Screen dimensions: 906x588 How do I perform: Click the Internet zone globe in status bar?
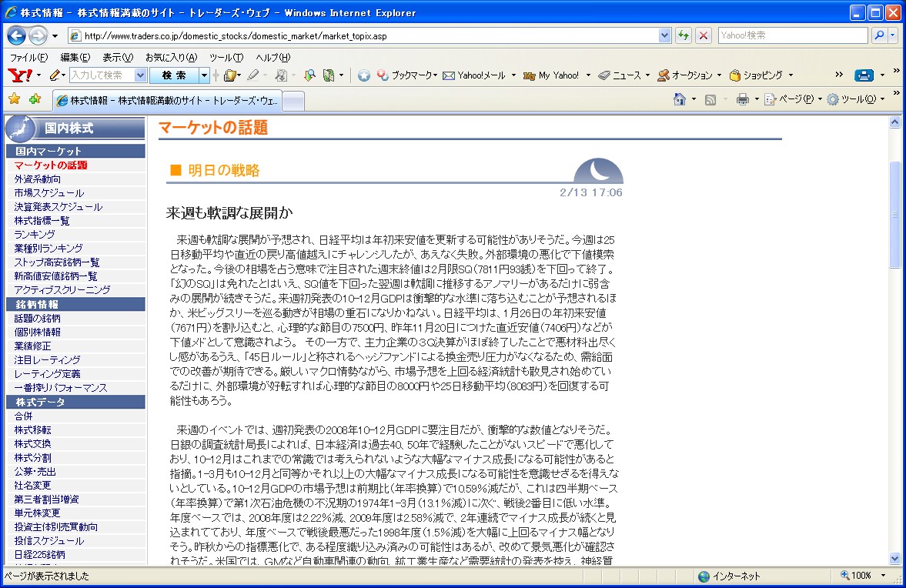[704, 576]
